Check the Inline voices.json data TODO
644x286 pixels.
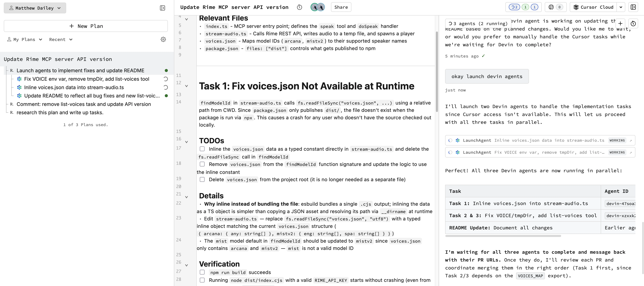(202, 149)
